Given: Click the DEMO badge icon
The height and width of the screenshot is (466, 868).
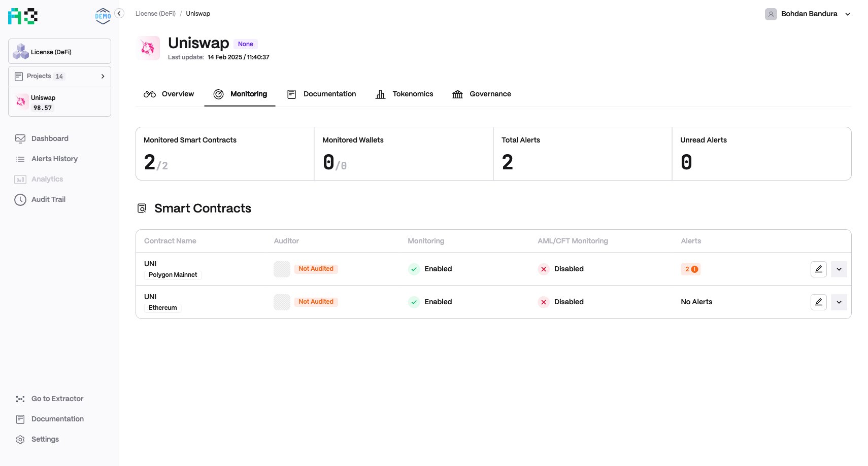Looking at the screenshot, I should [x=103, y=16].
